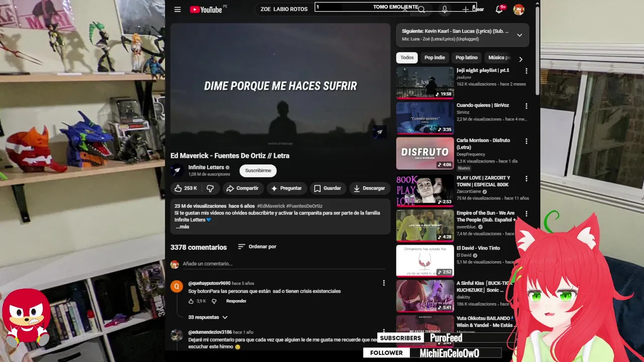
Task: Click the Añade un comentario field
Action: tap(284, 264)
